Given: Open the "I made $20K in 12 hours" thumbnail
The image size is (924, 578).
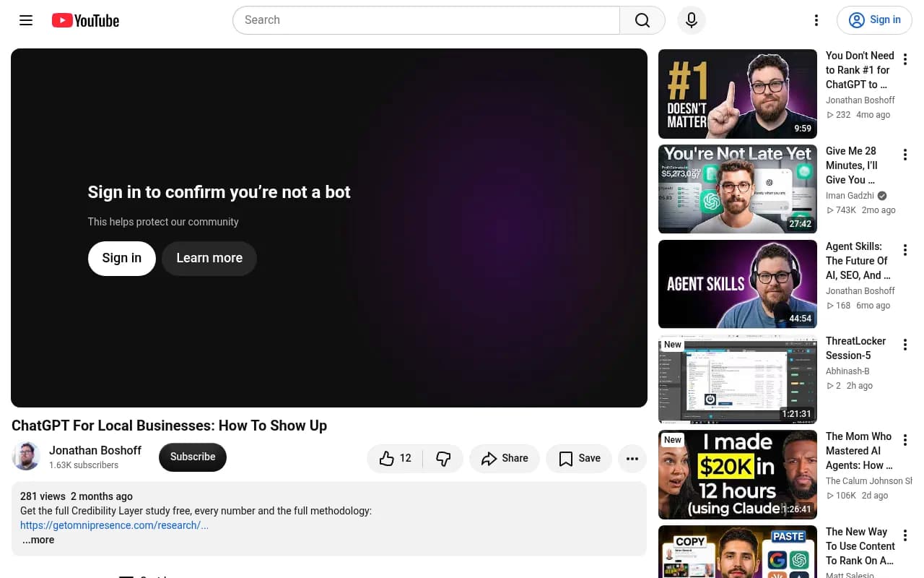Looking at the screenshot, I should (x=738, y=475).
